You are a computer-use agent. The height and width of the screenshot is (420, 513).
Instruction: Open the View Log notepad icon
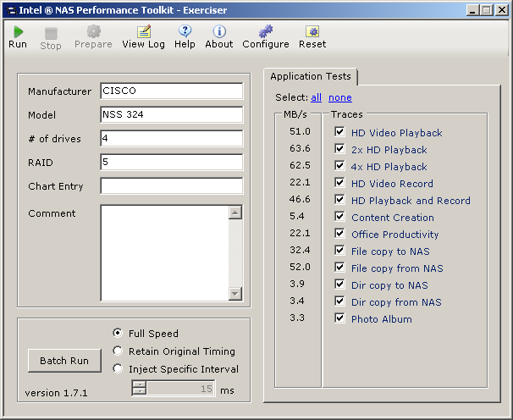(x=144, y=31)
